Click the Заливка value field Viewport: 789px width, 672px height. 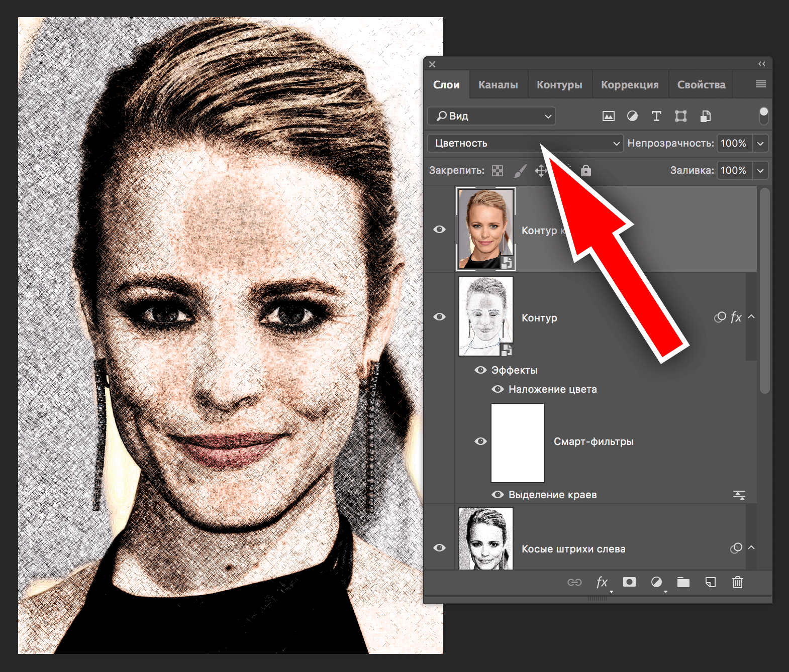click(734, 170)
